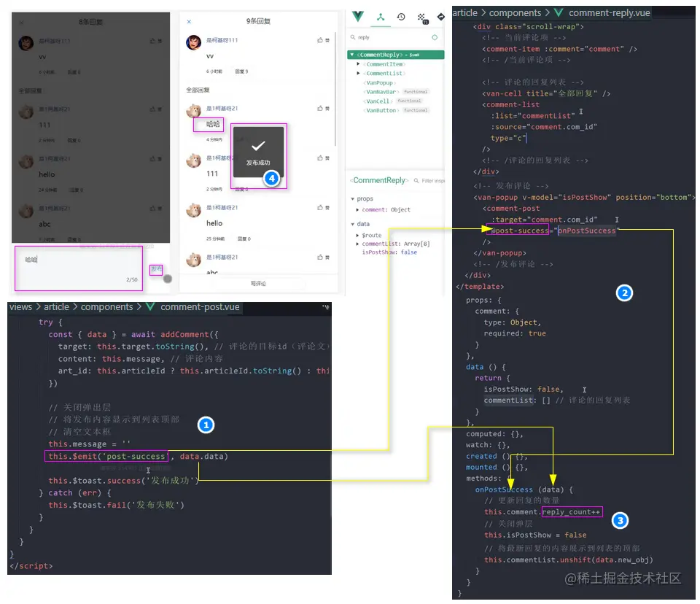Select VanButton in the component tree

click(381, 110)
